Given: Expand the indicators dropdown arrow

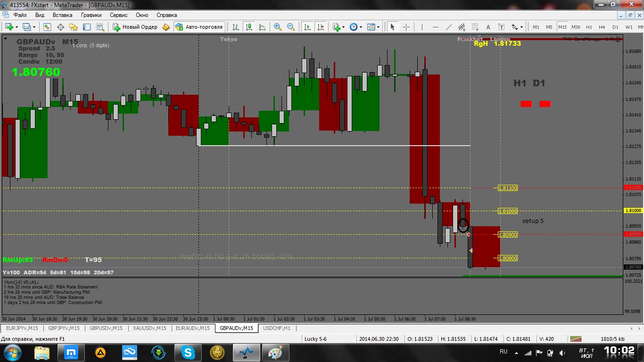Looking at the screenshot, I should (344, 27).
